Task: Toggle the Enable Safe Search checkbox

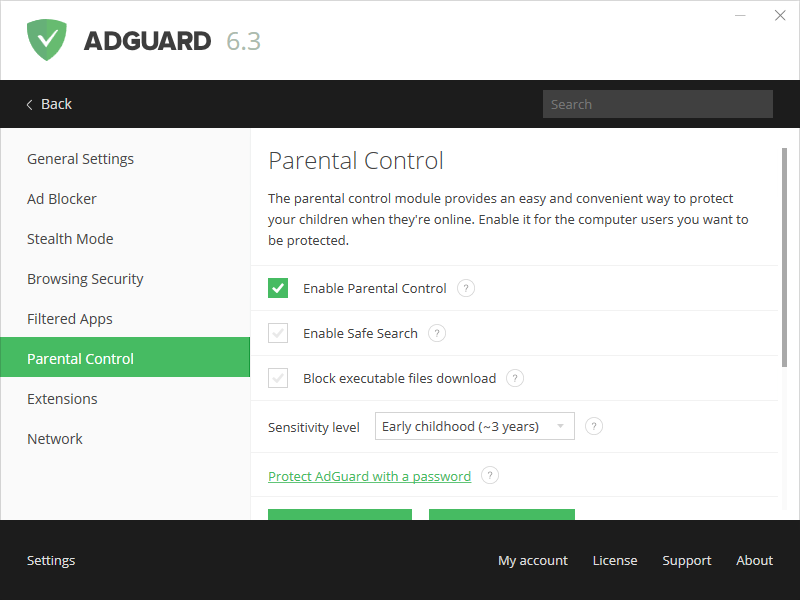Action: 278,333
